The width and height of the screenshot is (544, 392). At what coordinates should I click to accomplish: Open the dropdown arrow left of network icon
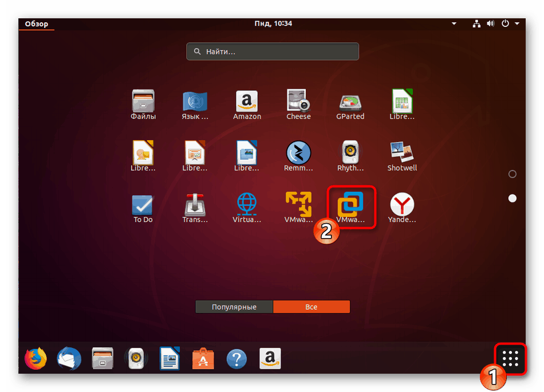(454, 23)
